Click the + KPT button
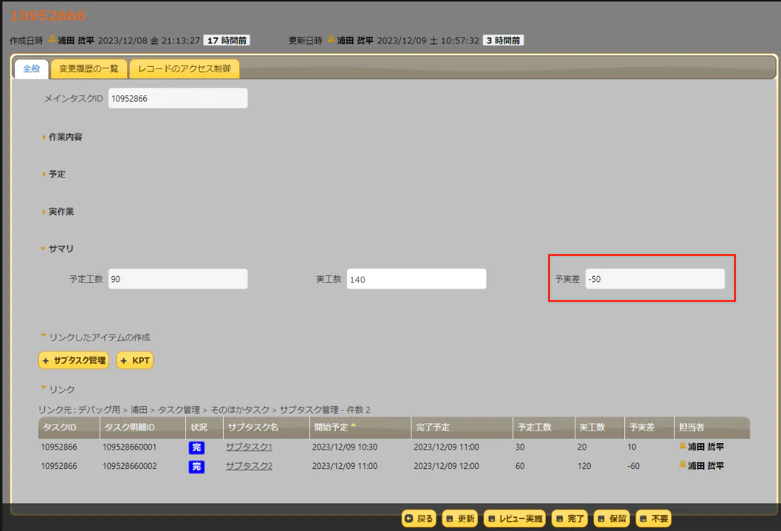The image size is (781, 531). (x=135, y=360)
